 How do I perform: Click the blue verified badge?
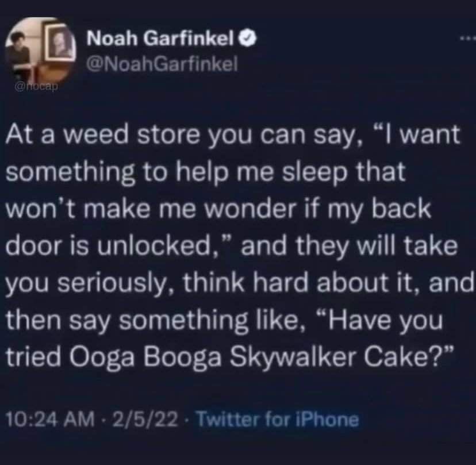pyautogui.click(x=243, y=41)
